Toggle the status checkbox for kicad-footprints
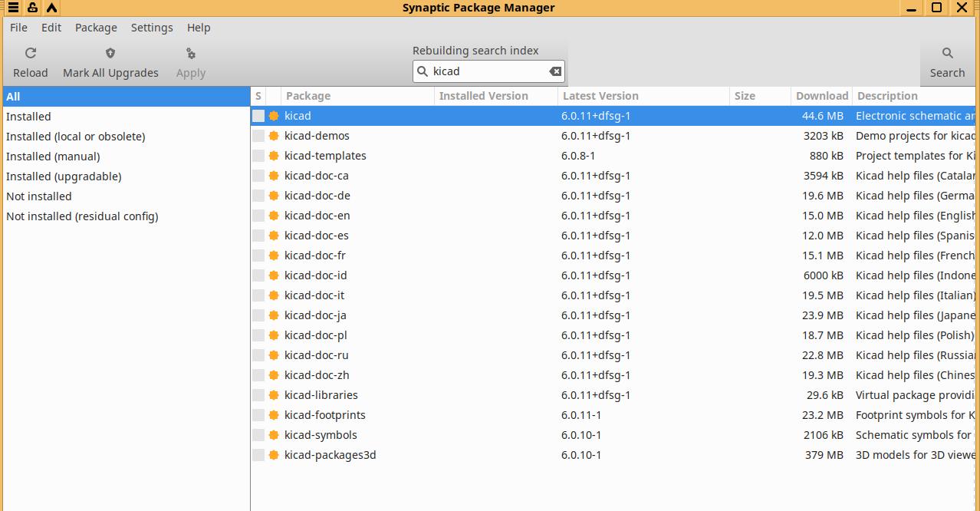 point(258,415)
